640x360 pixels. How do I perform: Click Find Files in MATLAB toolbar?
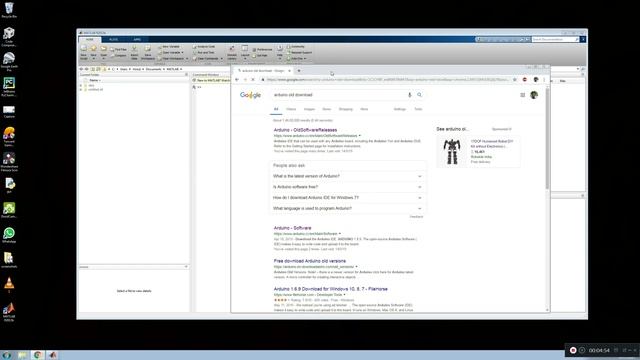[118, 49]
